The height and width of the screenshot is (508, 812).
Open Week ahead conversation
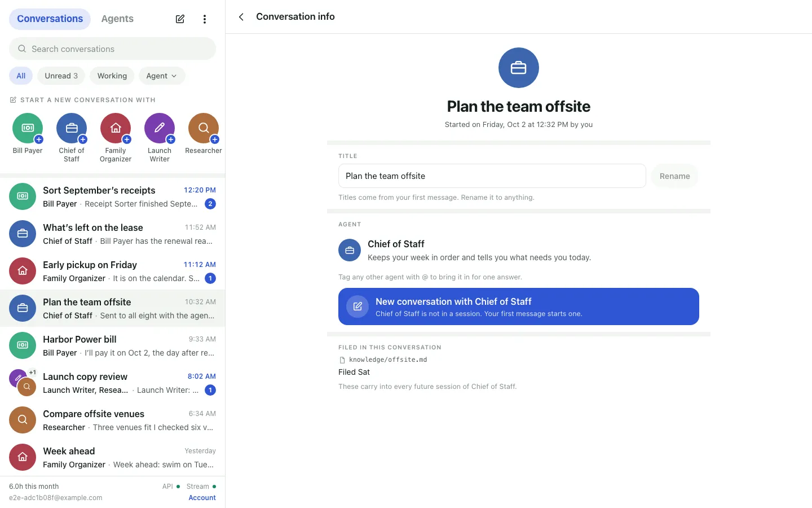[x=113, y=457]
